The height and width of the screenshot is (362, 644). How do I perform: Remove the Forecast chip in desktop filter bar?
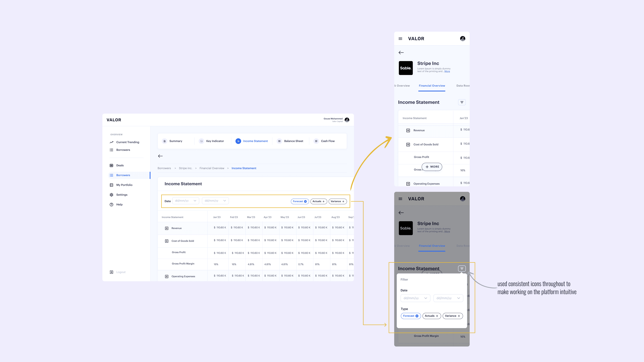(x=305, y=201)
